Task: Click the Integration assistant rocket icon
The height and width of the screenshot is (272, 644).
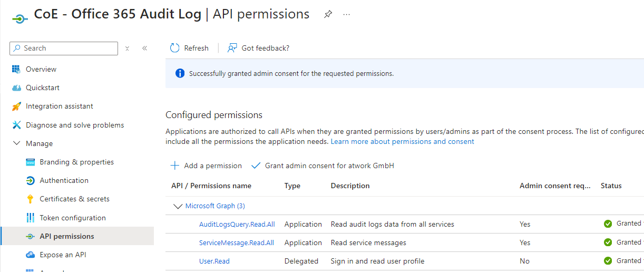Action: pyautogui.click(x=16, y=106)
